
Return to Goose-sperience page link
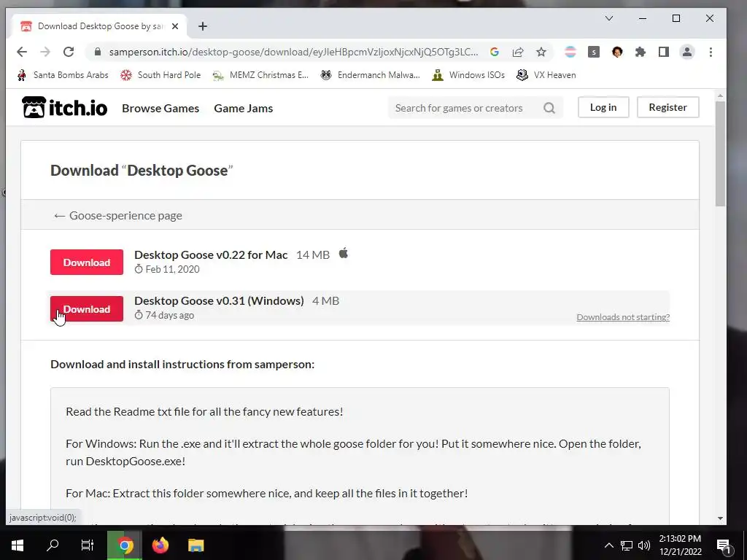click(x=117, y=215)
